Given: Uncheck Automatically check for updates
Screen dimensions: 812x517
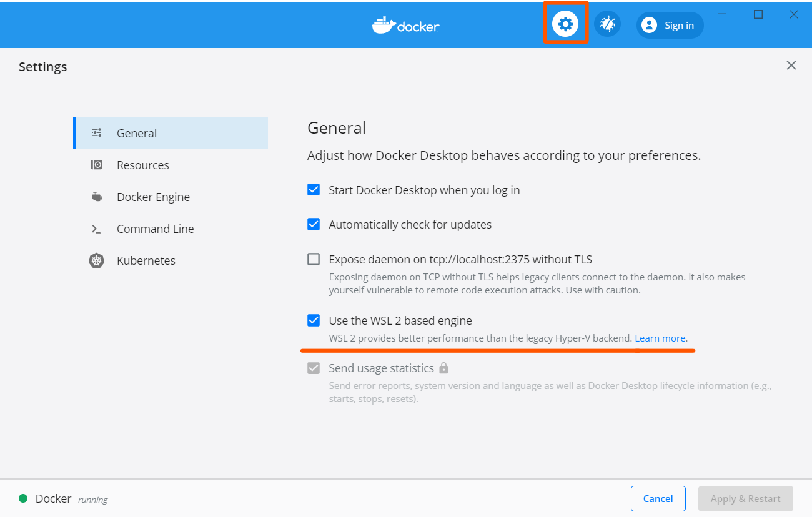Looking at the screenshot, I should tap(313, 224).
